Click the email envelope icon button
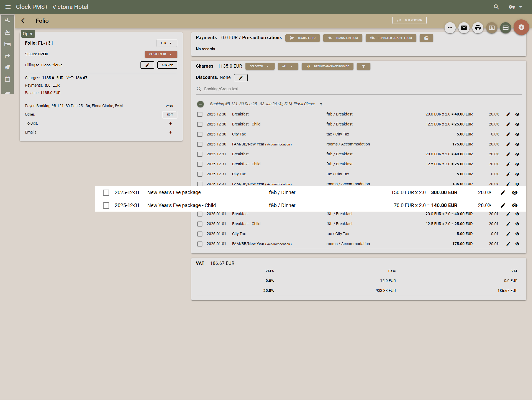This screenshot has width=532, height=400. pos(464,28)
